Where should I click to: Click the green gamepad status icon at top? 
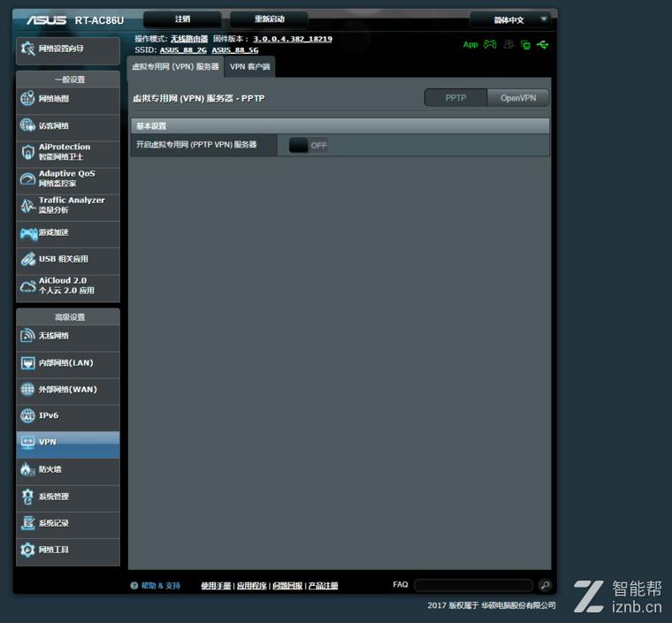click(x=490, y=44)
